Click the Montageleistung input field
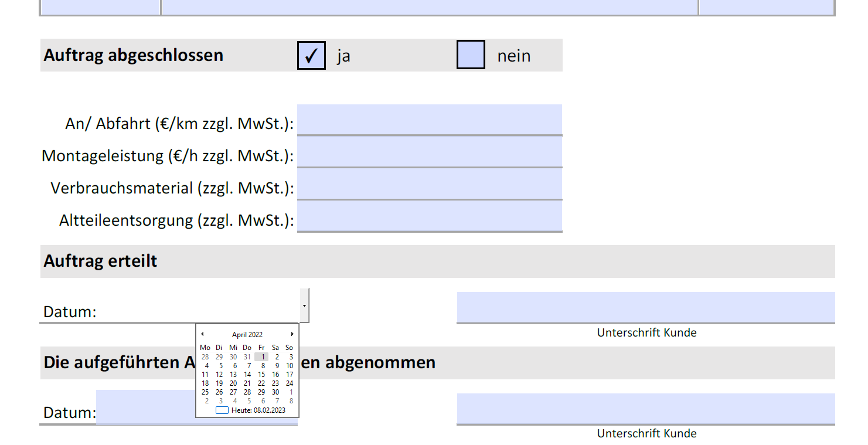Screen dimensions: 868x445 (429, 152)
